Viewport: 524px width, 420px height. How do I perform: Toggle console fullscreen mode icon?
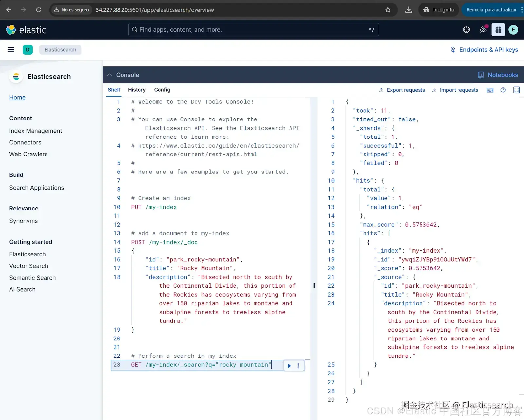point(516,90)
